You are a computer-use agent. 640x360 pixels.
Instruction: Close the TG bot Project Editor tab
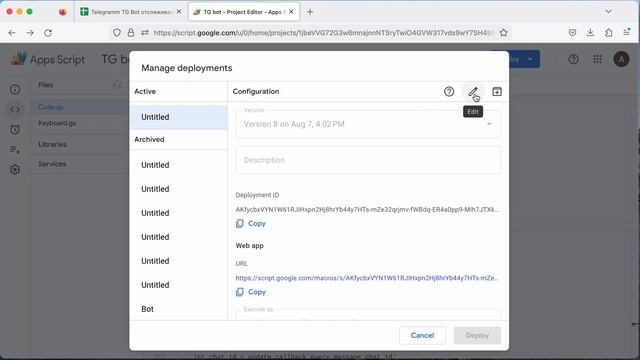(x=291, y=12)
